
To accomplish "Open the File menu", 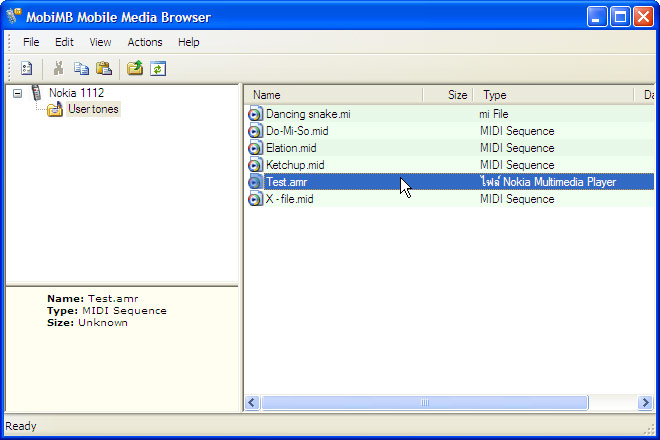I will (x=31, y=42).
